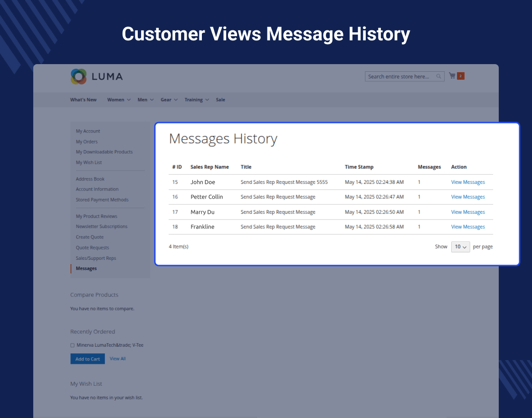Click timestamp 'May 14, 2025 02:26:58 AM'
Image resolution: width=532 pixels, height=418 pixels.
click(374, 227)
